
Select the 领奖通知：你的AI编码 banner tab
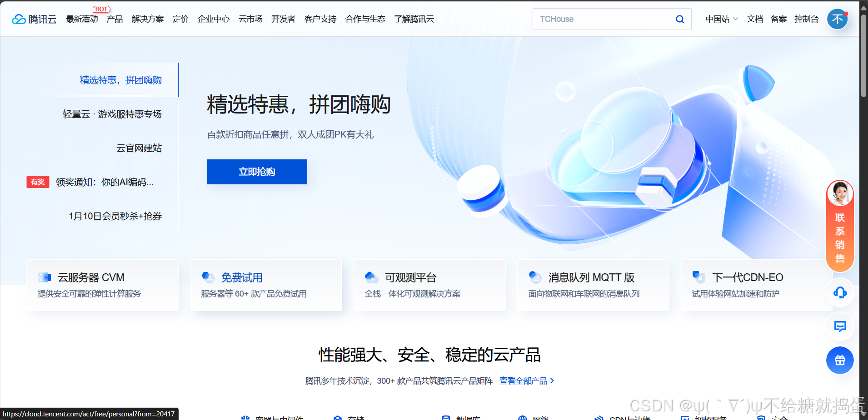105,182
